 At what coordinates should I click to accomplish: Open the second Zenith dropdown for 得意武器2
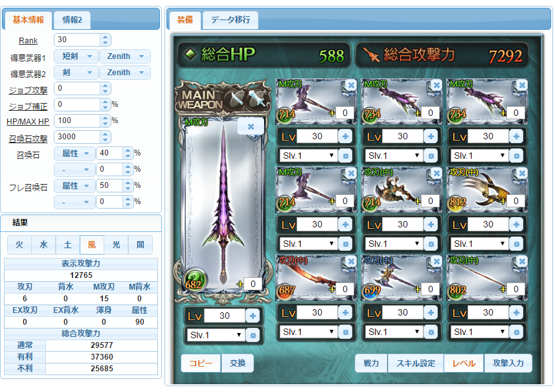[x=124, y=72]
